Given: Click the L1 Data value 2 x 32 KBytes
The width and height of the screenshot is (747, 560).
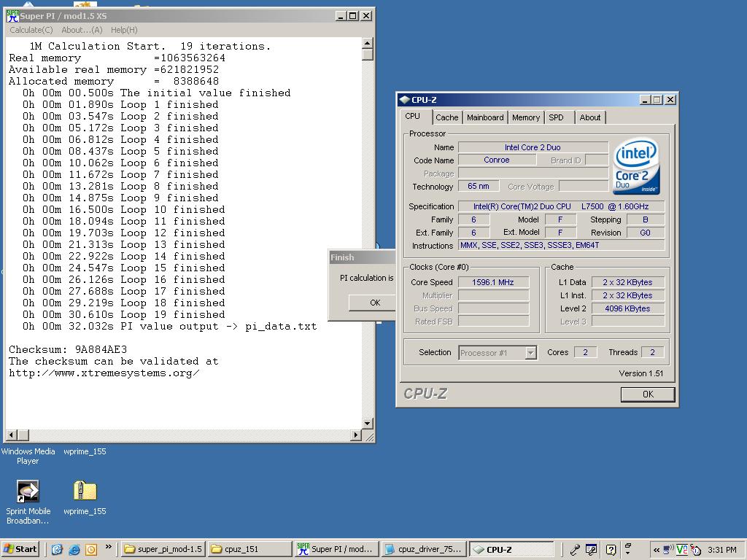Looking at the screenshot, I should click(627, 282).
